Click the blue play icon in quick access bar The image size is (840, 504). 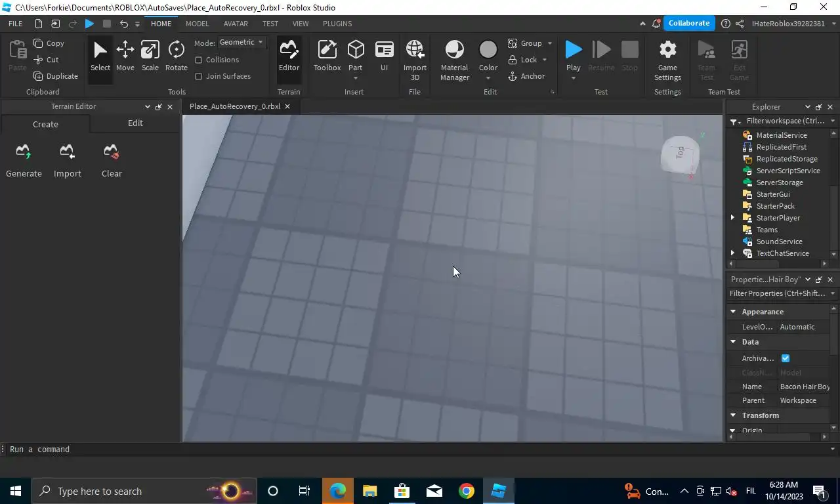[x=89, y=24]
